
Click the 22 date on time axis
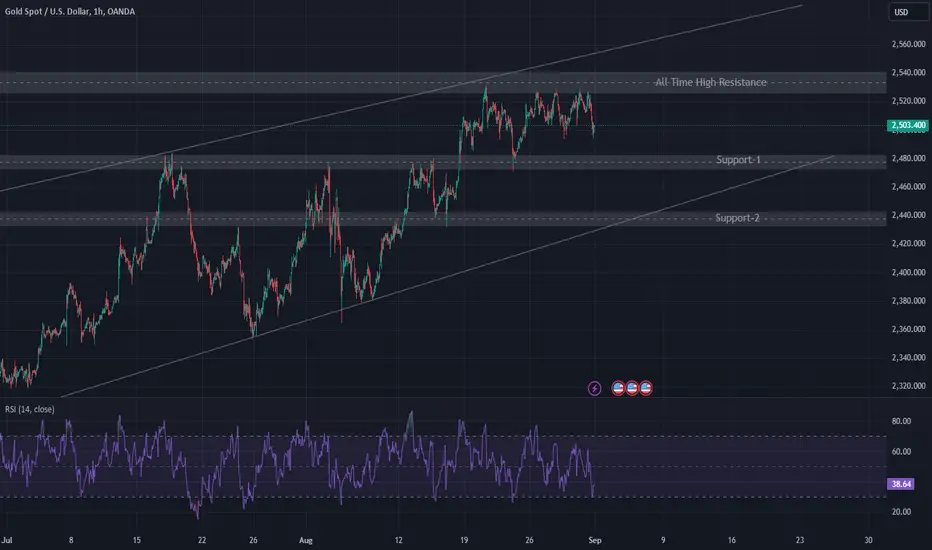[x=202, y=540]
